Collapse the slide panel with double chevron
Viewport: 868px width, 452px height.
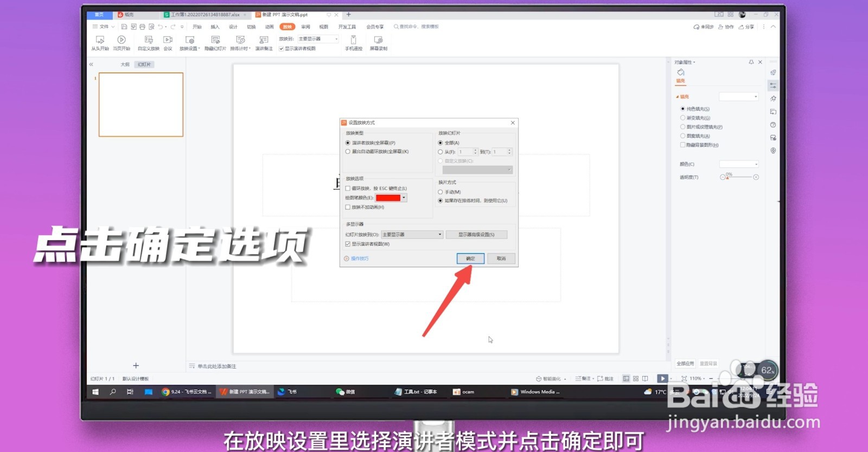coord(91,64)
